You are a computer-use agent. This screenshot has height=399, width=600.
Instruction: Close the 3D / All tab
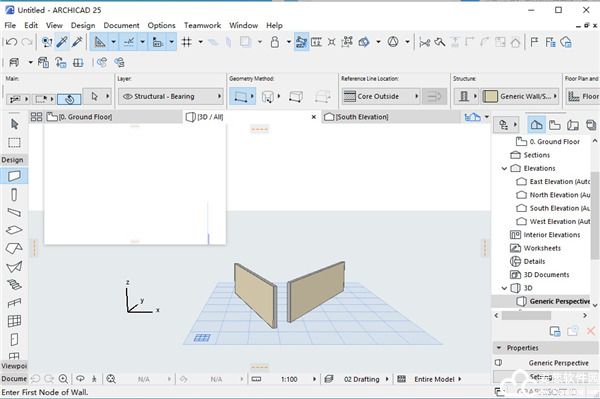[x=314, y=117]
